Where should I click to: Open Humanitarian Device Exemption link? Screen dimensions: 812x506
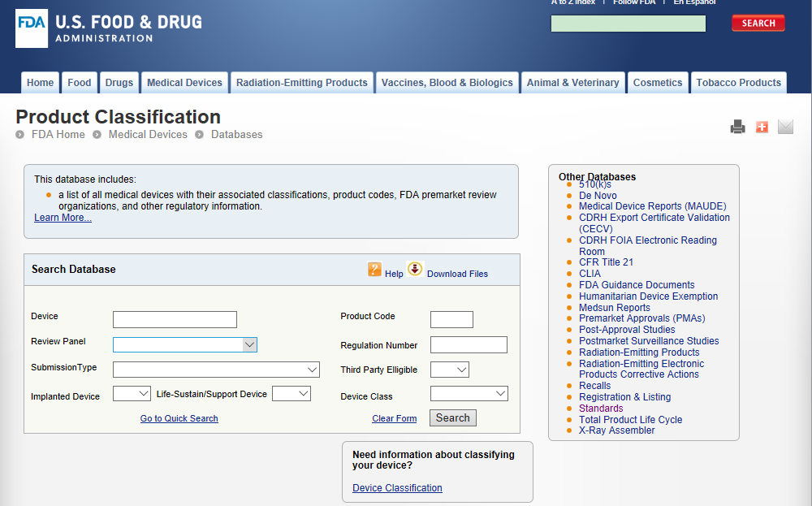(x=648, y=296)
